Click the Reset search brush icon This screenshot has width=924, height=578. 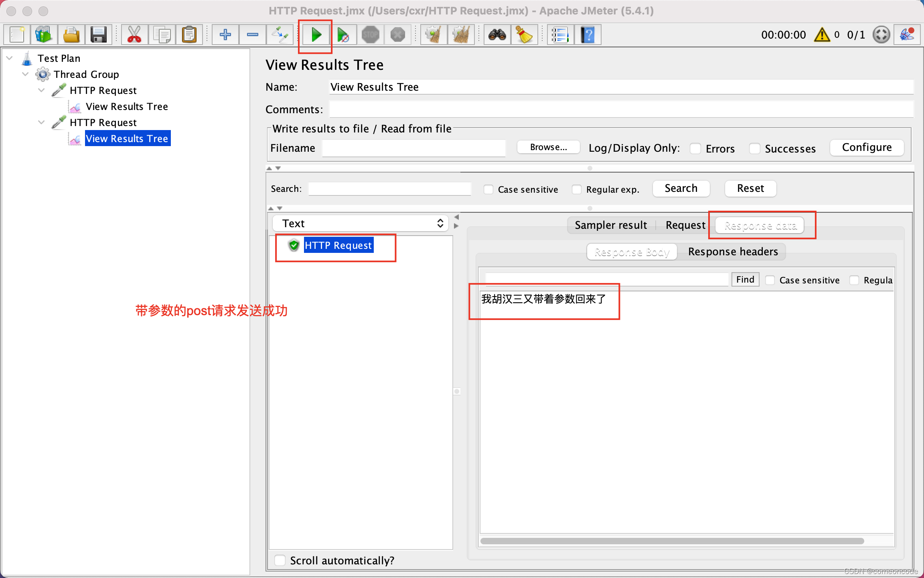[524, 35]
